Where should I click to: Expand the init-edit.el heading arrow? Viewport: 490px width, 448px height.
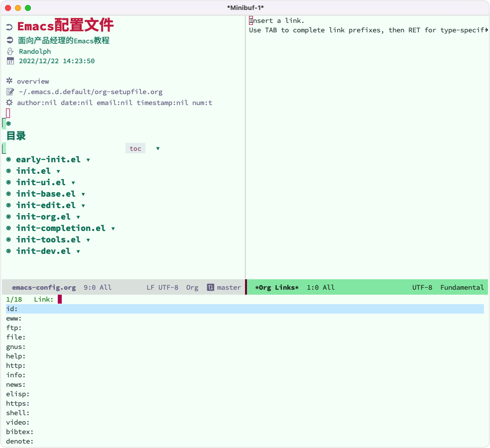pyautogui.click(x=83, y=206)
